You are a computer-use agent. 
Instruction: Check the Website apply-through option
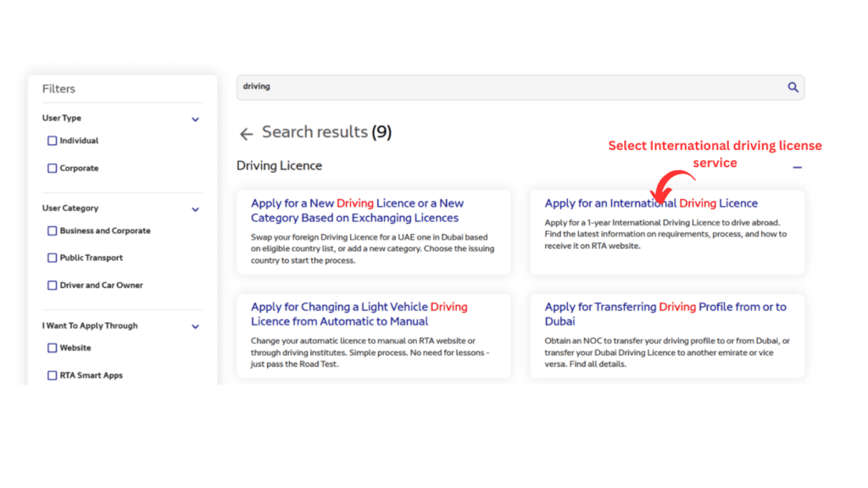(52, 347)
